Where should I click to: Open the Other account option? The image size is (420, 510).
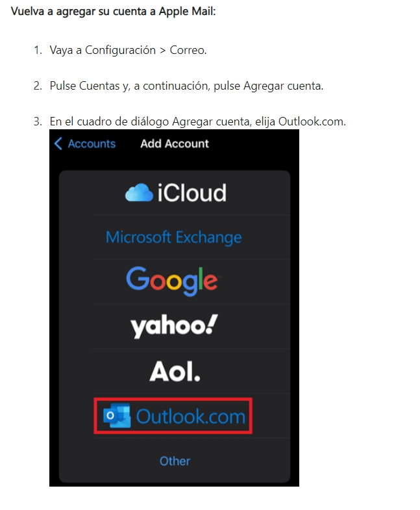(175, 461)
